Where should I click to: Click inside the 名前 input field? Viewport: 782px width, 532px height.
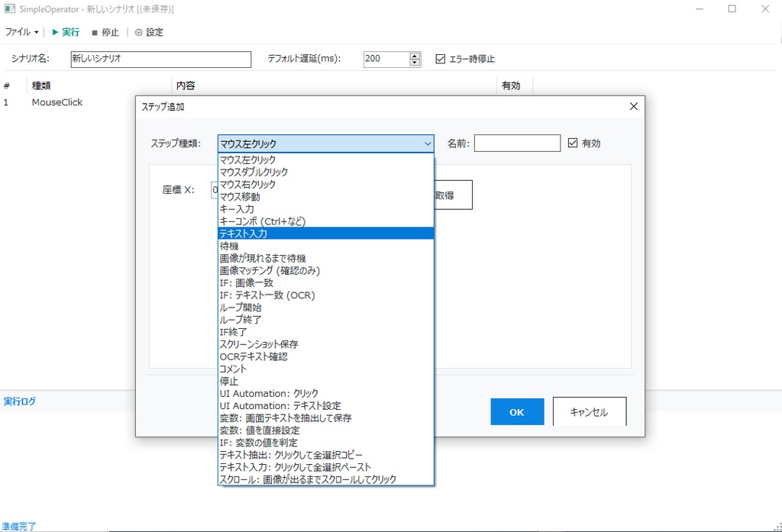coord(517,143)
